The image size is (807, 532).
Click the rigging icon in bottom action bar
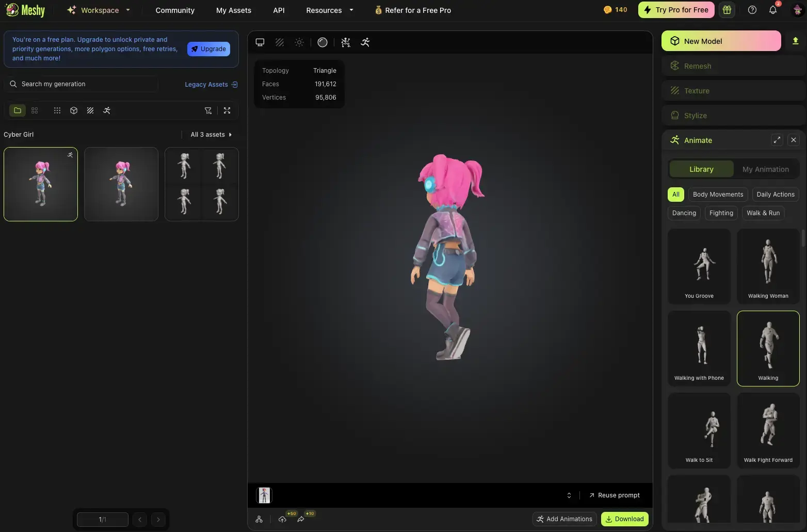[259, 519]
